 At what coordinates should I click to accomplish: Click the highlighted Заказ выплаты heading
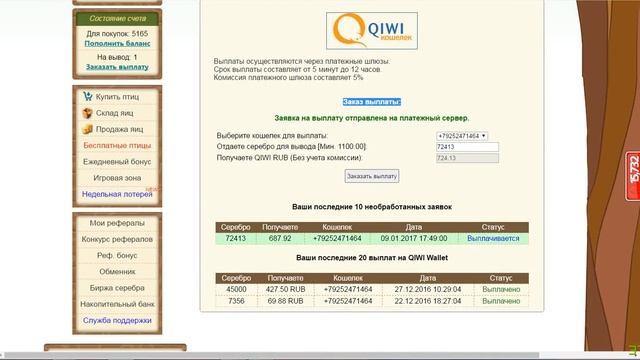click(x=371, y=102)
